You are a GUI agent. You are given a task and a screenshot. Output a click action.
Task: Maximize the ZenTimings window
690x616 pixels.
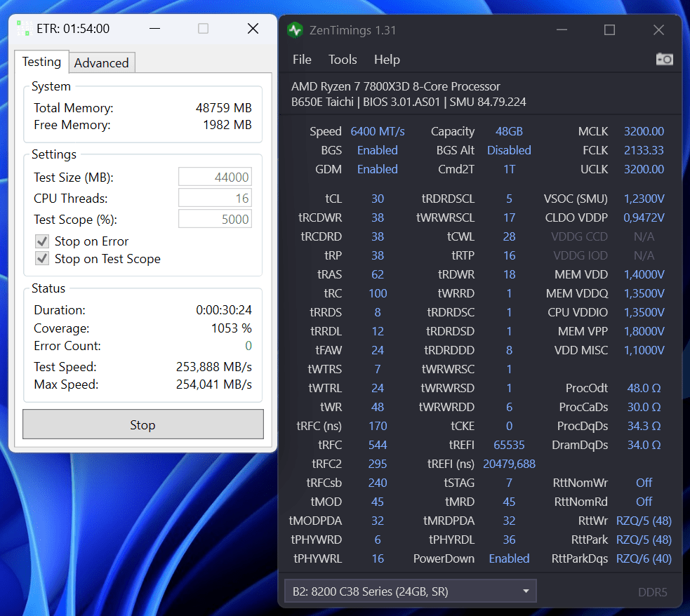click(609, 30)
